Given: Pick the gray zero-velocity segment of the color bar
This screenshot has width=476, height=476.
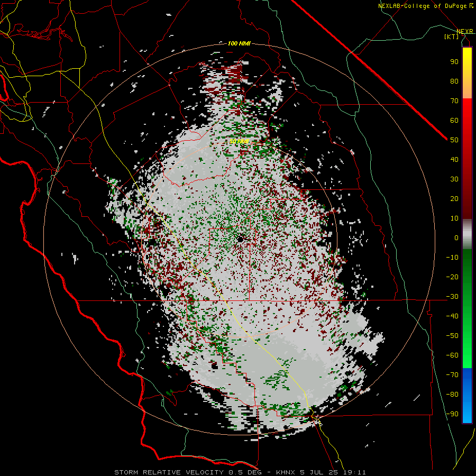Looking at the screenshot, I should tap(467, 234).
